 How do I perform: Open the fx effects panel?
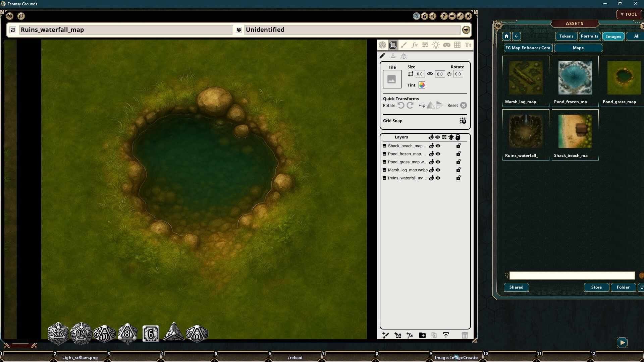coord(415,45)
